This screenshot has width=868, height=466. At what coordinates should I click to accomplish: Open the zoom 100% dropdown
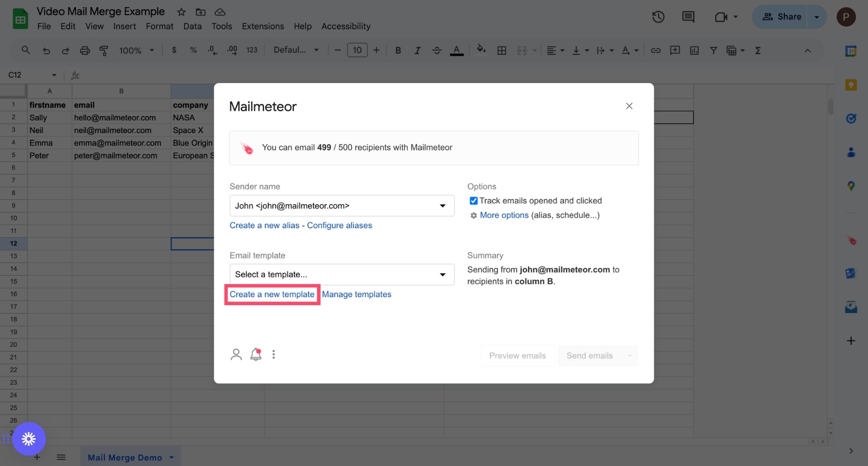[136, 50]
